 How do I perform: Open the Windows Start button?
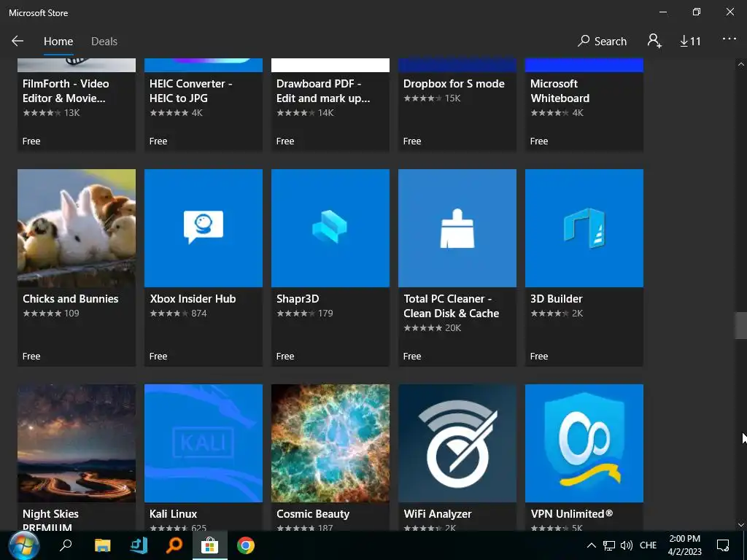[x=23, y=545]
